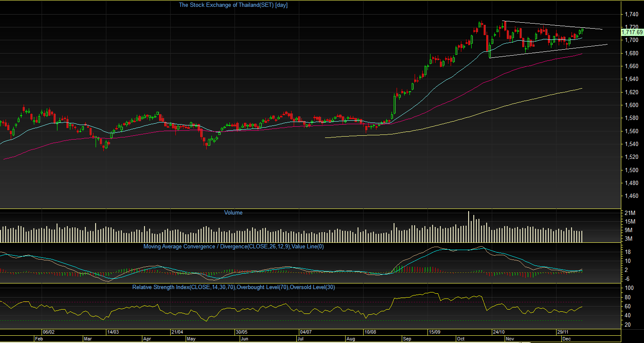Screen dimensions: 644x343
Task: Click the 1,540 price axis label
Action: 631,144
